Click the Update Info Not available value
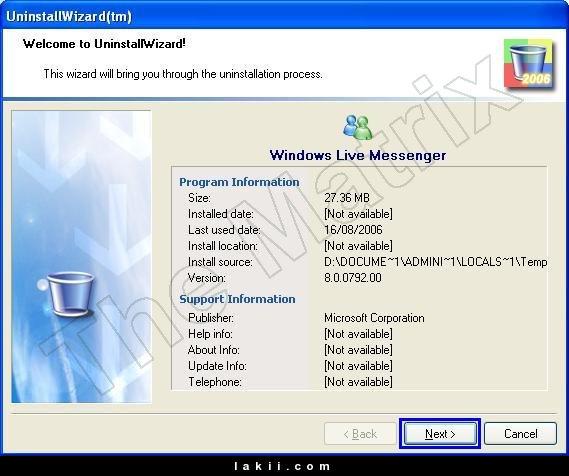Screen dimensions: 569x476 [358, 366]
